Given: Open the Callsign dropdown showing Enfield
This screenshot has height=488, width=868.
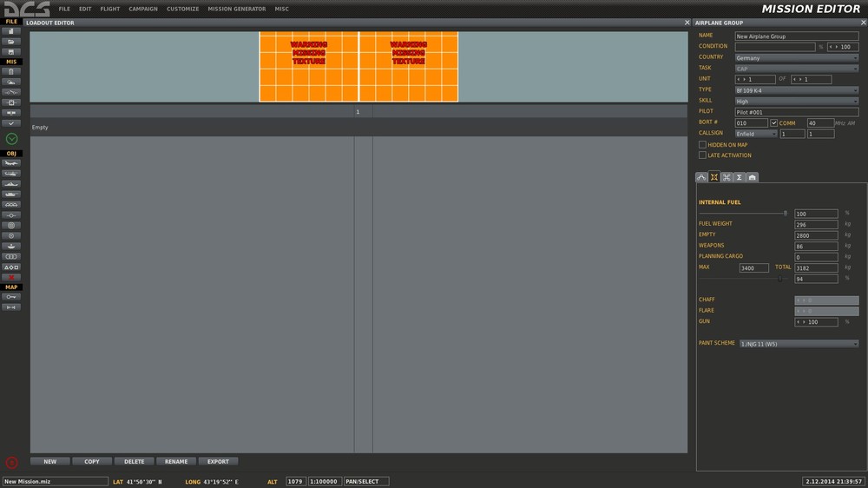Looking at the screenshot, I should click(756, 134).
